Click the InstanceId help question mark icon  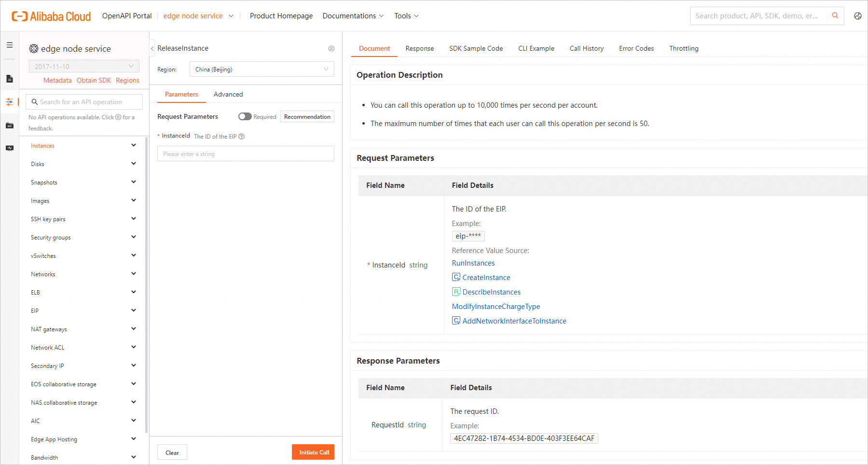point(242,137)
